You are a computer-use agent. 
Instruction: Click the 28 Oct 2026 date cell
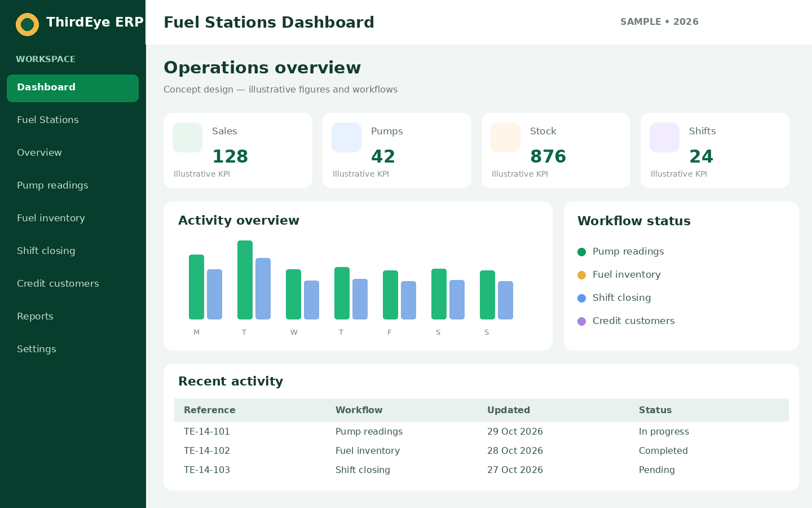coord(515,451)
